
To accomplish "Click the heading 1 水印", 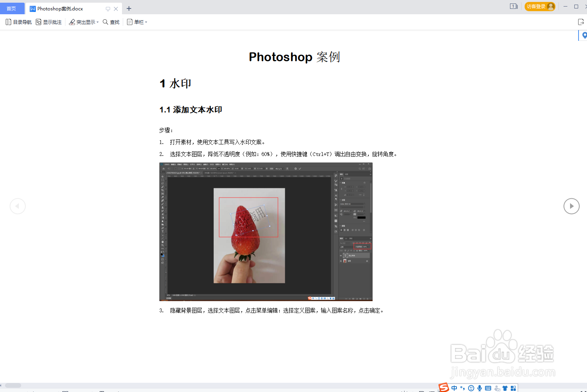I will click(176, 84).
